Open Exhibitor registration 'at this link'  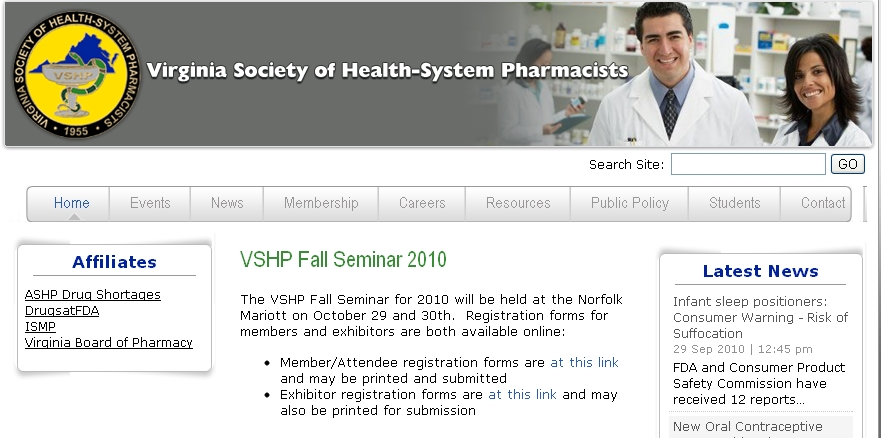[x=523, y=395]
